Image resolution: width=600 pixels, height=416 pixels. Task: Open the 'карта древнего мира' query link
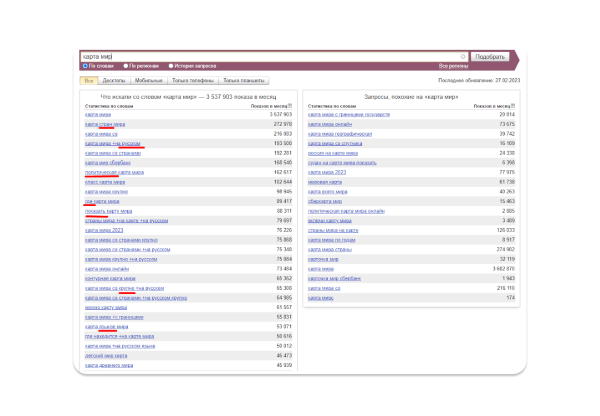106,365
